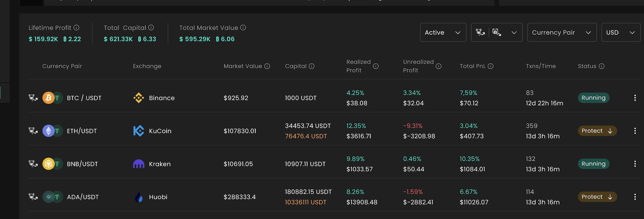
Task: Click the bot icon beside ETH/USDT
Action: (x=33, y=131)
